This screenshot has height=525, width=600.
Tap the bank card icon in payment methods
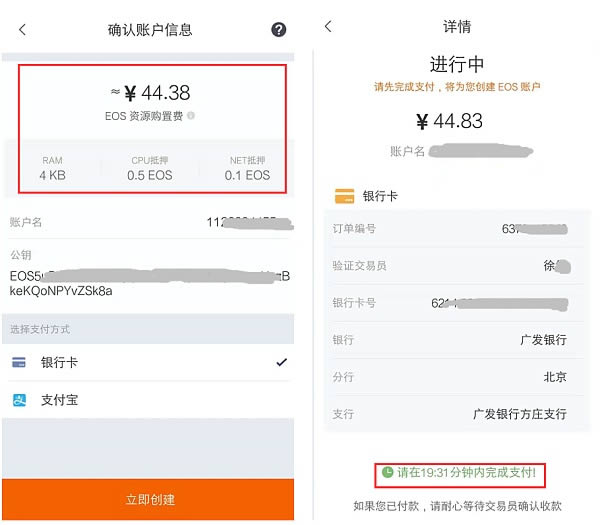click(x=19, y=362)
